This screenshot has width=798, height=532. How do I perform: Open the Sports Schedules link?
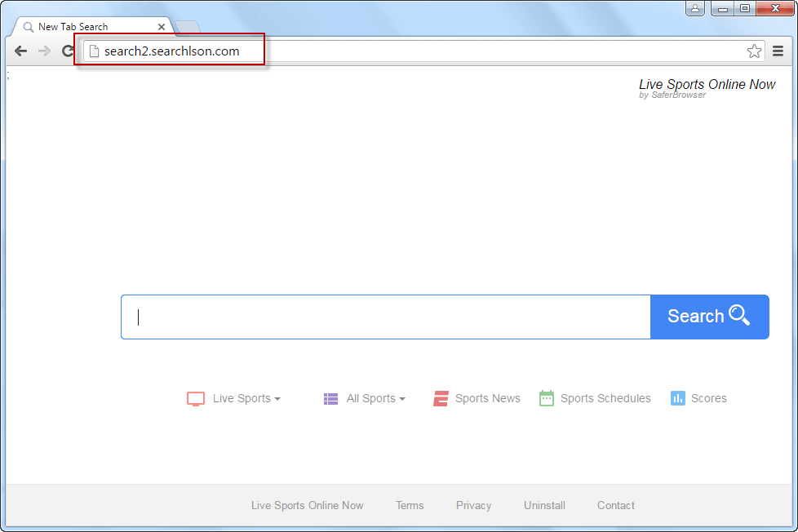tap(605, 399)
